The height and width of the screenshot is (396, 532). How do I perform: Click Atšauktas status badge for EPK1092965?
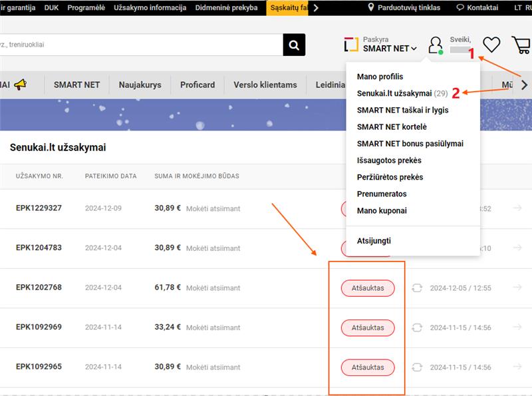(x=368, y=367)
